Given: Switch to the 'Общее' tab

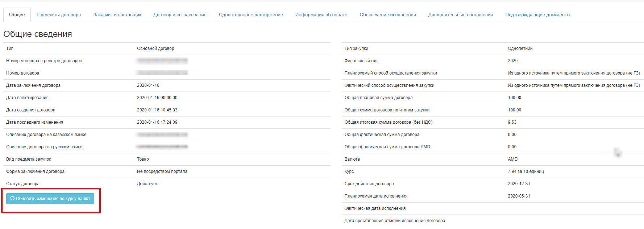Looking at the screenshot, I should tap(17, 15).
